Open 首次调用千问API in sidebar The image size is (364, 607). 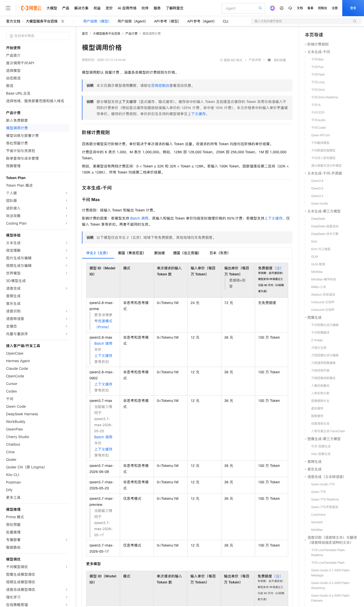(20, 63)
